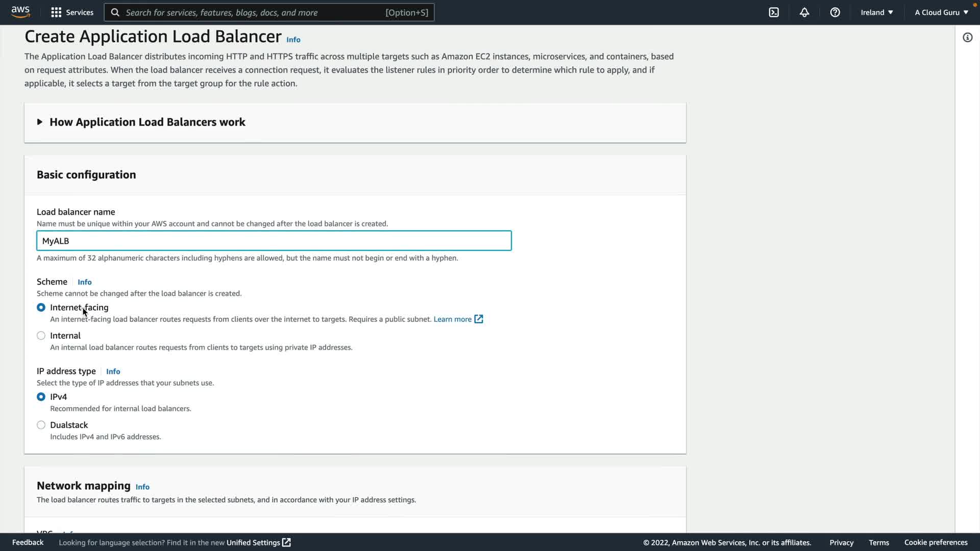Open Info link next to Scheme
The image size is (980, 551).
pyautogui.click(x=85, y=282)
